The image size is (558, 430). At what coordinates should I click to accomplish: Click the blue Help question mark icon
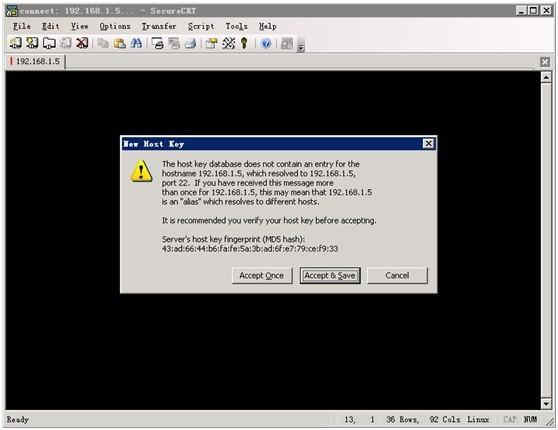point(266,43)
